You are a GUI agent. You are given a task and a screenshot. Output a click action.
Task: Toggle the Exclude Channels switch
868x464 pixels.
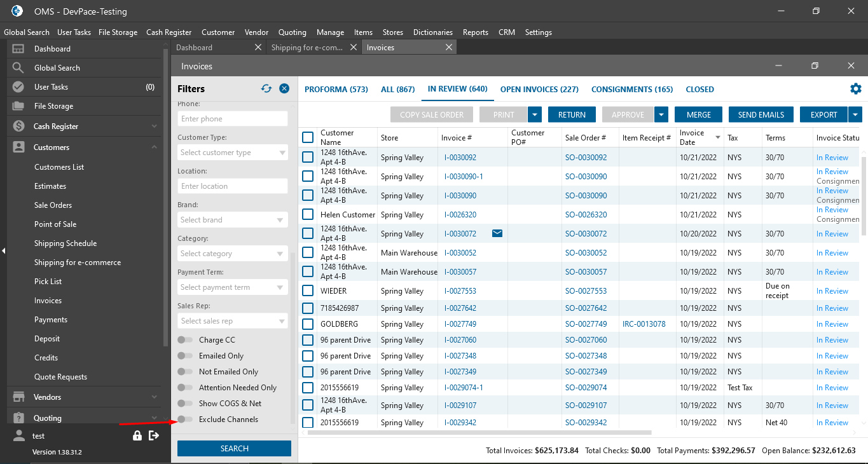coord(185,420)
